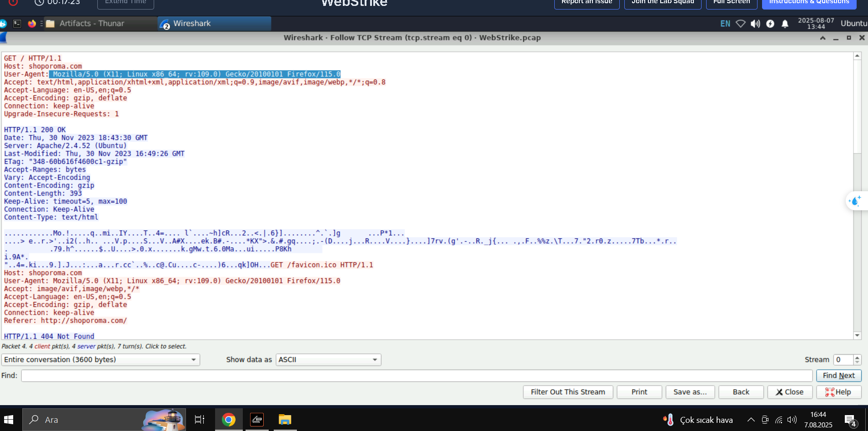Screen dimensions: 868x431
Task: Launch Firefox from the Ubuntu panel
Action: click(x=32, y=24)
